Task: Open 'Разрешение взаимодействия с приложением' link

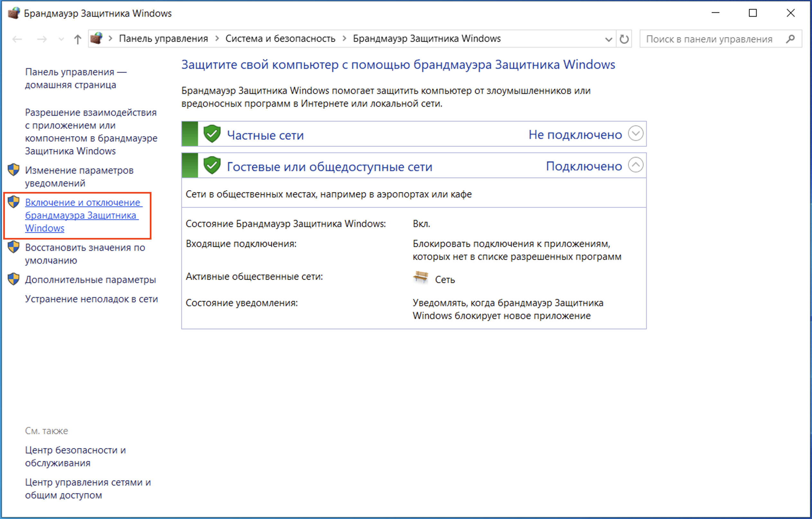Action: coord(91,132)
